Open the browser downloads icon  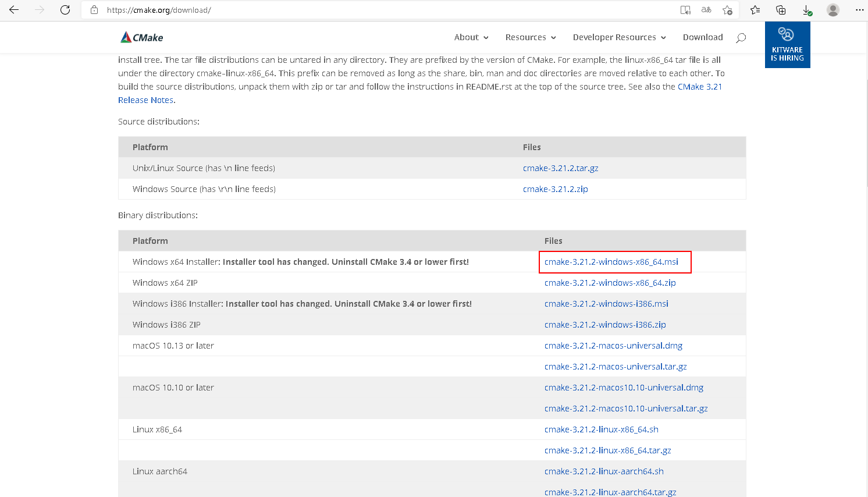coord(807,10)
